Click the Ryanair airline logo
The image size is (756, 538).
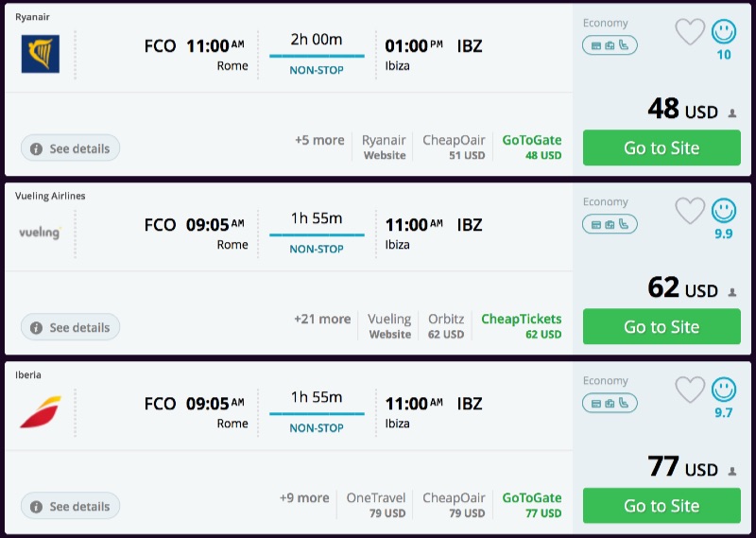point(40,54)
